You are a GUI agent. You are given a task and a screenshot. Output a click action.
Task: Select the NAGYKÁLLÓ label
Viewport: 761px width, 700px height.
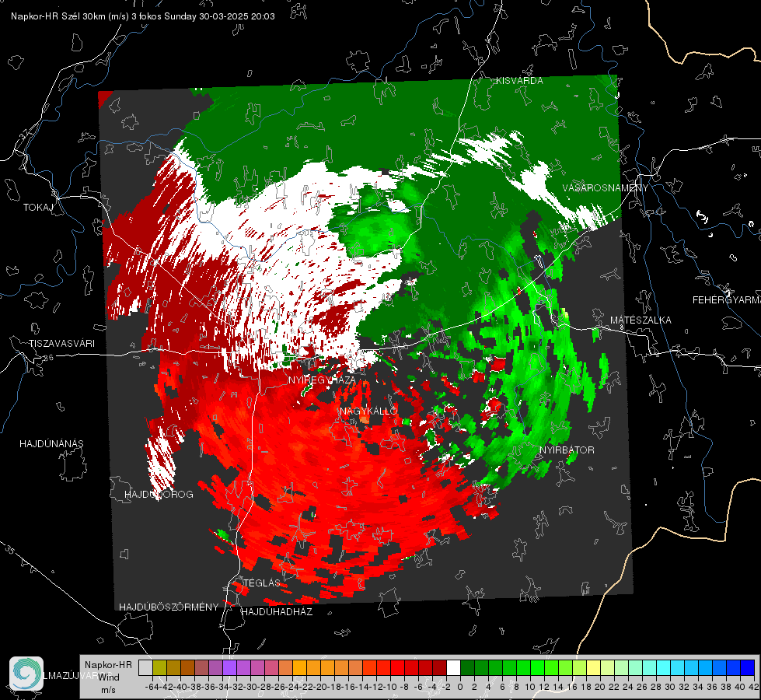click(x=368, y=411)
